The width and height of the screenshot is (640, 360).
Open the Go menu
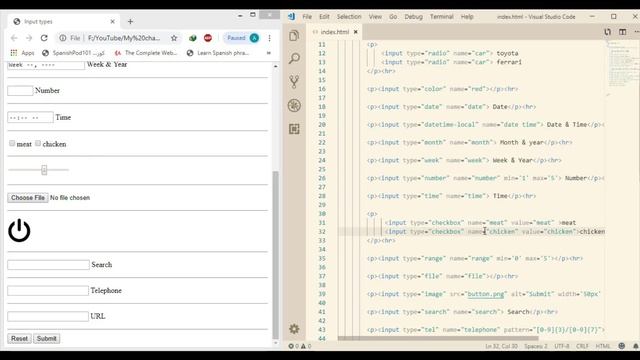coord(393,17)
